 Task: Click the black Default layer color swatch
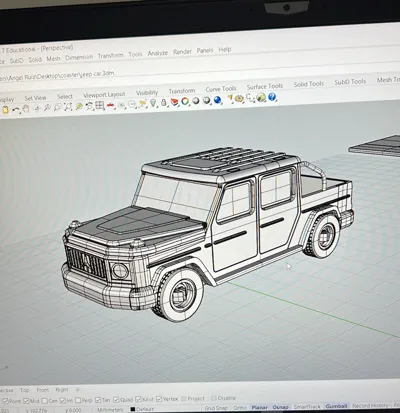click(133, 409)
